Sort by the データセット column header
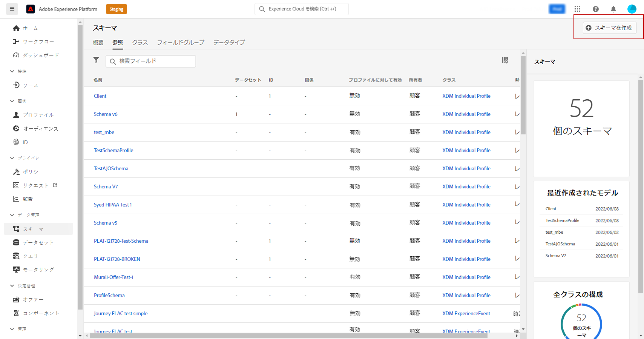 pos(248,80)
